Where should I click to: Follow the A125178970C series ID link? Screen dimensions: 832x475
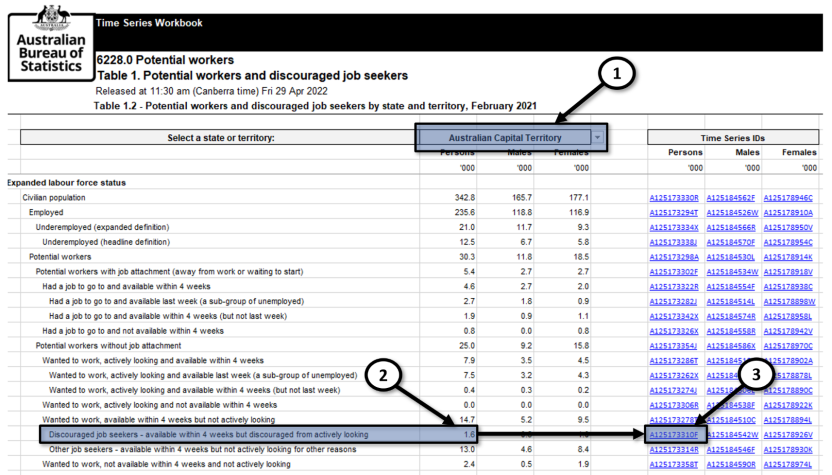pos(788,347)
